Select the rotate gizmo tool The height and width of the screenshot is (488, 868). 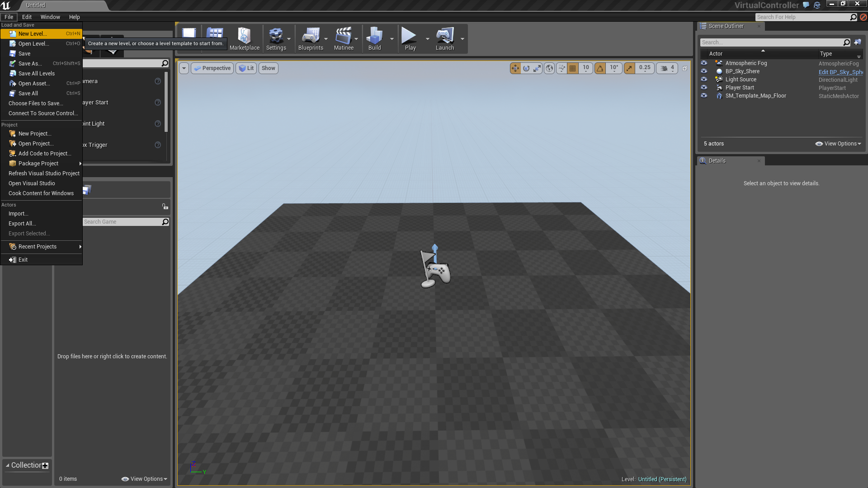pos(526,68)
